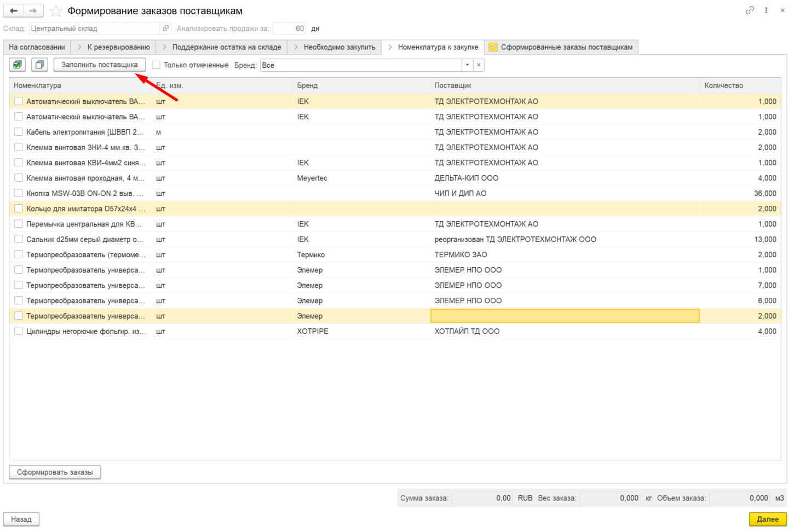Click the Заполнить поставщика button
Screen dimensions: 794x532
point(100,65)
